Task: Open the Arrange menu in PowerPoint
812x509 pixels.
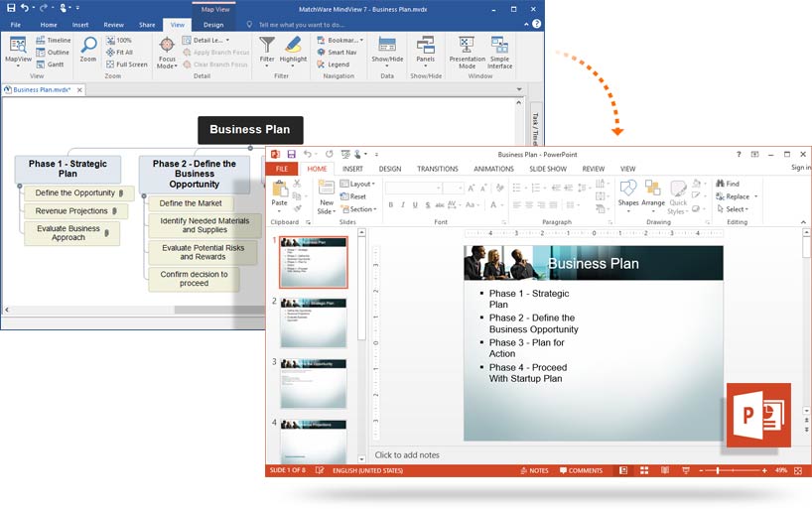Action: pyautogui.click(x=653, y=195)
